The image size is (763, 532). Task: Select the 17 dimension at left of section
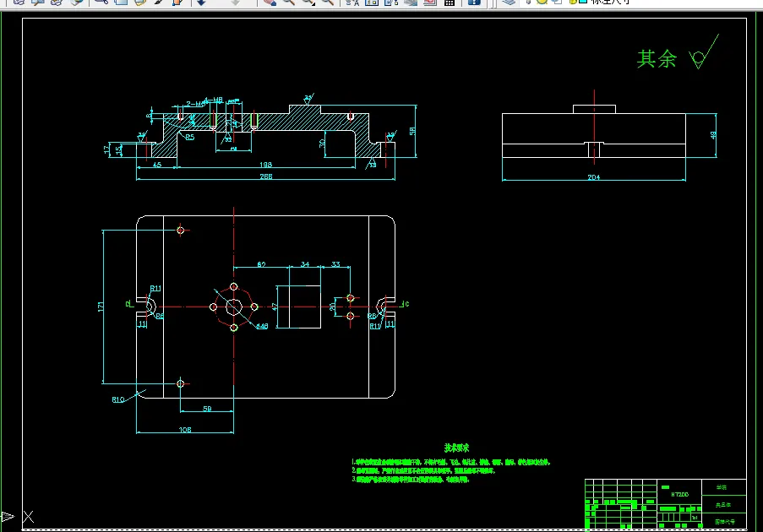coord(107,149)
